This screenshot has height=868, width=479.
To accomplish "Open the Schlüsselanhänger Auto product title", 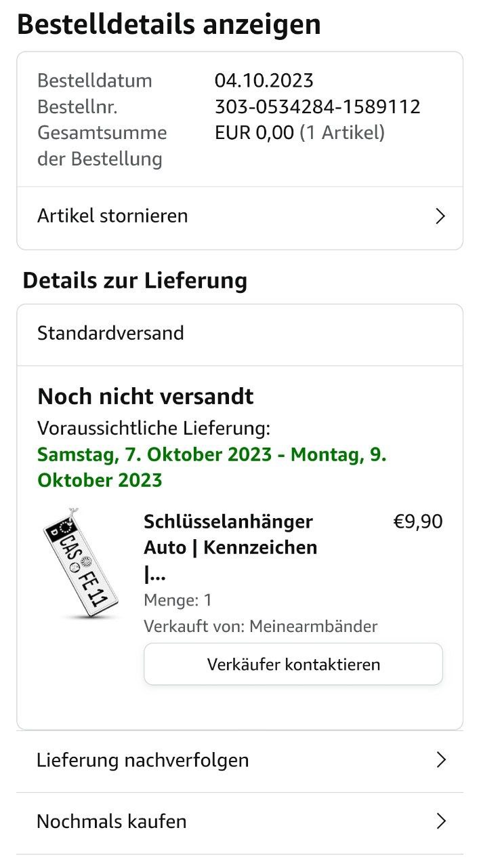I will [x=230, y=547].
